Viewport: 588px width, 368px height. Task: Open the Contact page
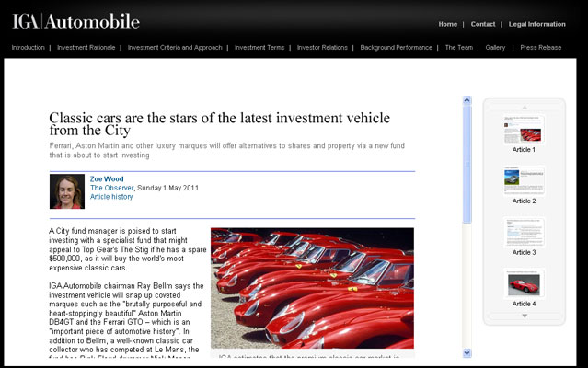pyautogui.click(x=483, y=24)
